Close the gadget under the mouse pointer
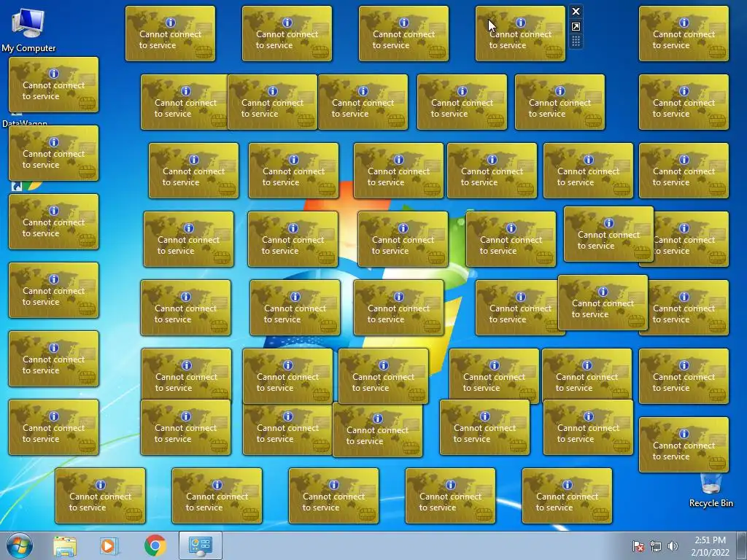The image size is (747, 560). pyautogui.click(x=576, y=12)
